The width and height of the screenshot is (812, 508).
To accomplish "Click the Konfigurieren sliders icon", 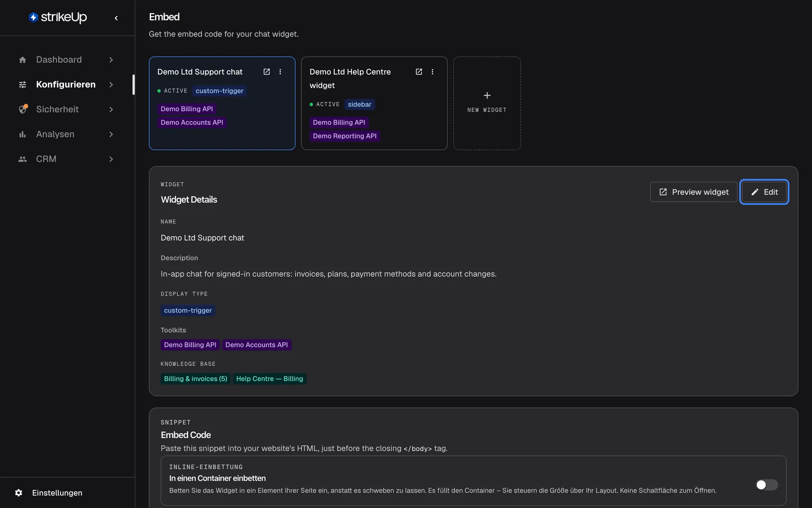I will (x=23, y=84).
